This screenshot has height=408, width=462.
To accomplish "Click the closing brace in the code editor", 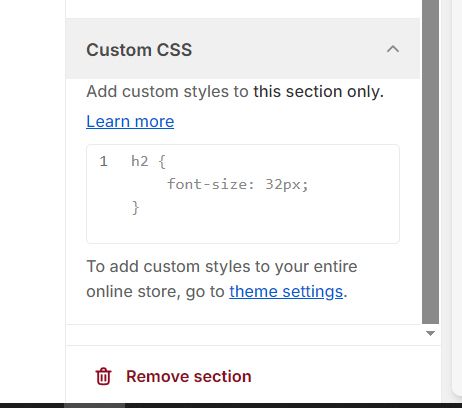I will [135, 208].
